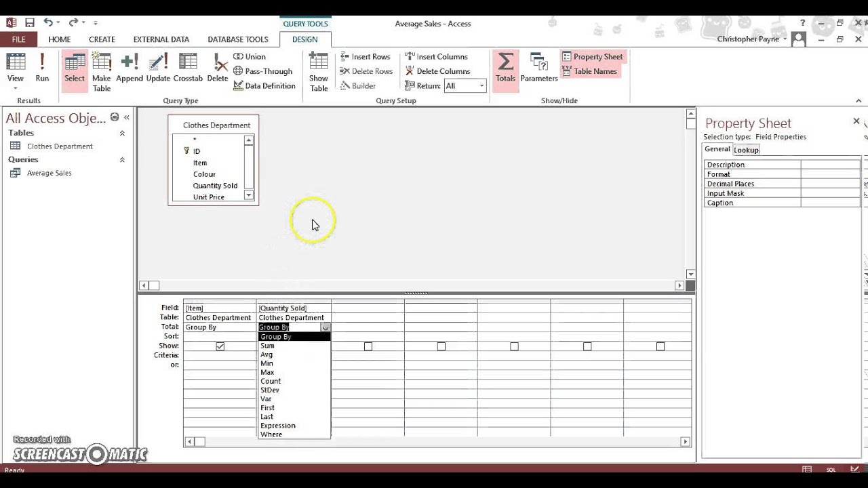Switch to the EXTERNAL DATA tab
This screenshot has width=868, height=488.
(161, 39)
